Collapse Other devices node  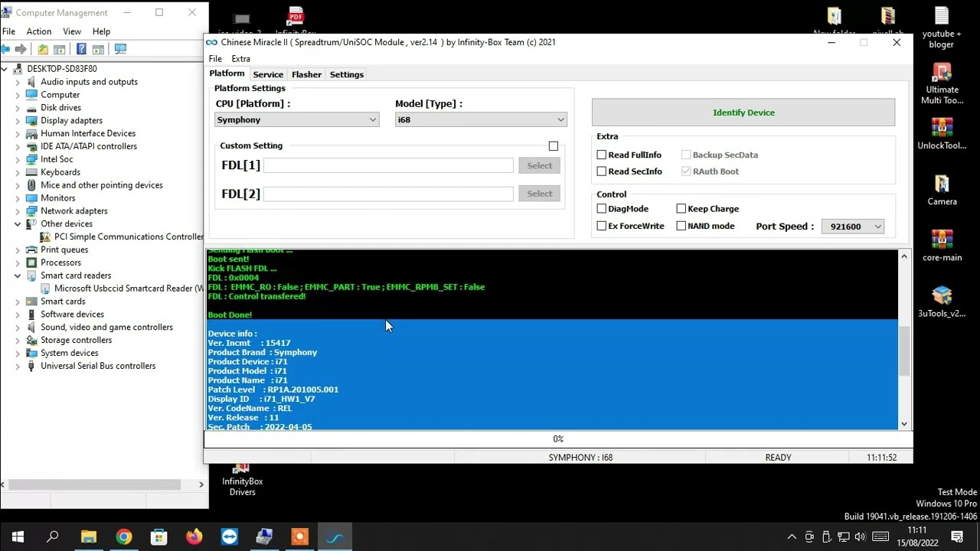tap(18, 224)
